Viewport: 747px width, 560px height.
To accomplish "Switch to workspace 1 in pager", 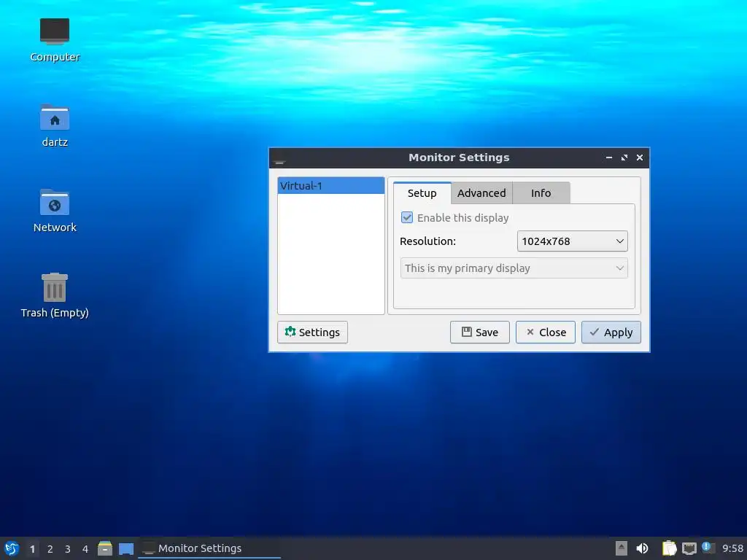I will (32, 549).
